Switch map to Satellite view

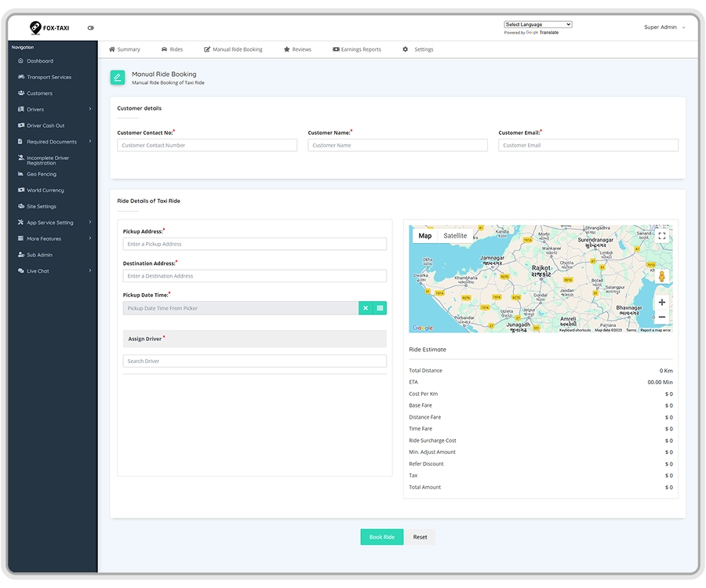pyautogui.click(x=455, y=236)
